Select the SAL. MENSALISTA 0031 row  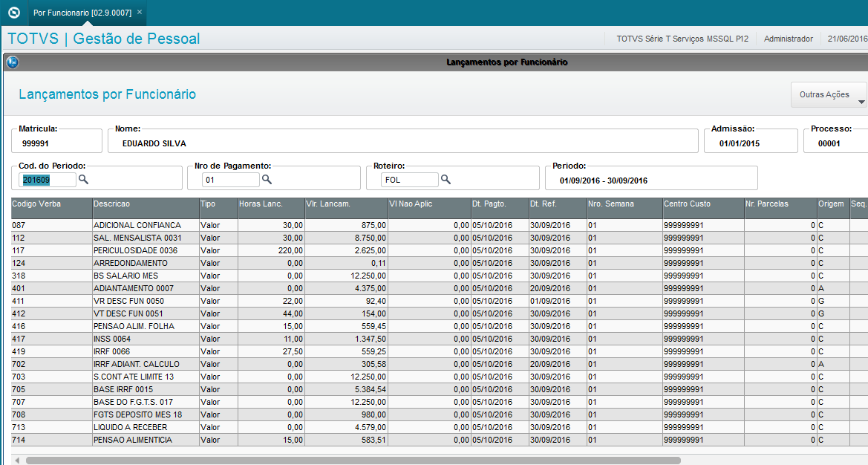[440, 238]
